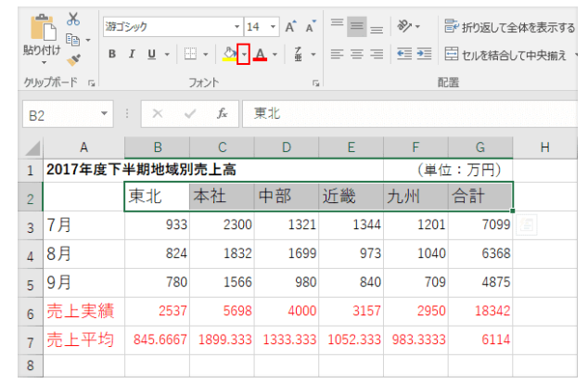Click the Format Painter brush icon
This screenshot has height=384, width=588.
tap(74, 59)
